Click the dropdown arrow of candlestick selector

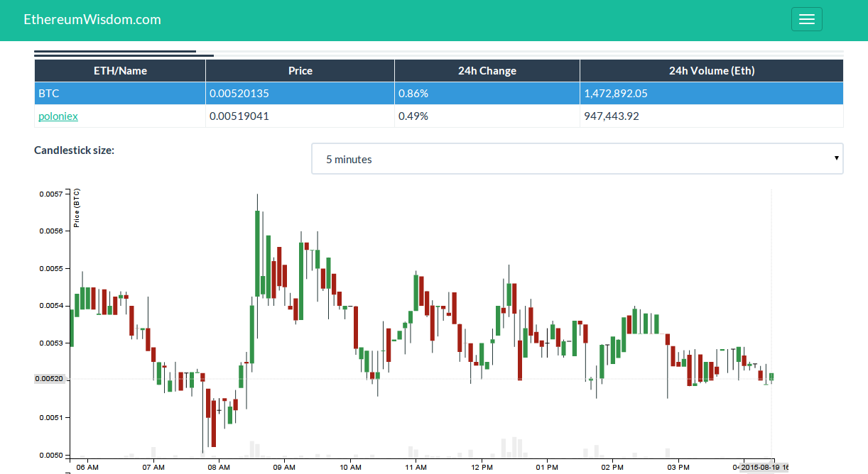(x=837, y=158)
